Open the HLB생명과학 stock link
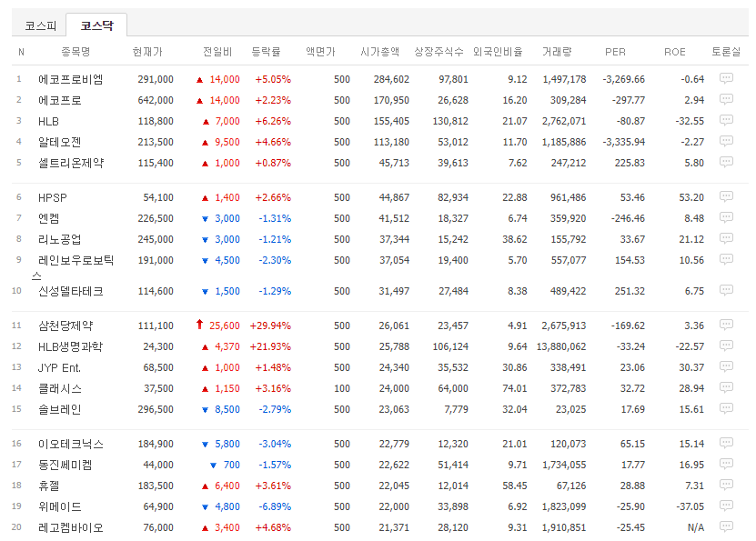This screenshot has width=756, height=541. [70, 346]
